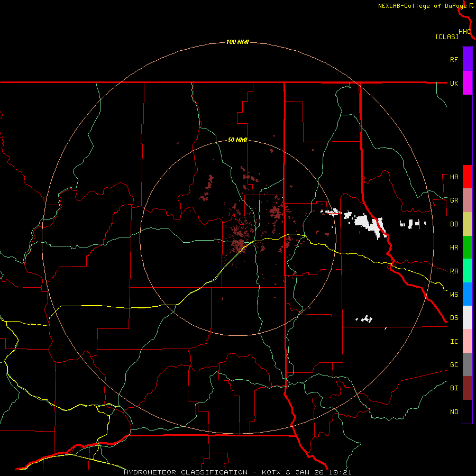Click the blue WS legend swatch

[467, 294]
